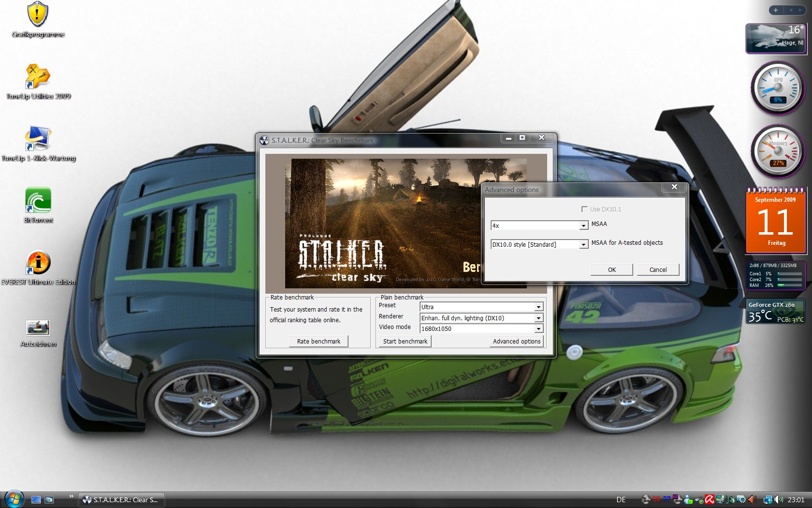Open the volume speaker tray icon
Image resolution: width=812 pixels, height=508 pixels.
[779, 499]
